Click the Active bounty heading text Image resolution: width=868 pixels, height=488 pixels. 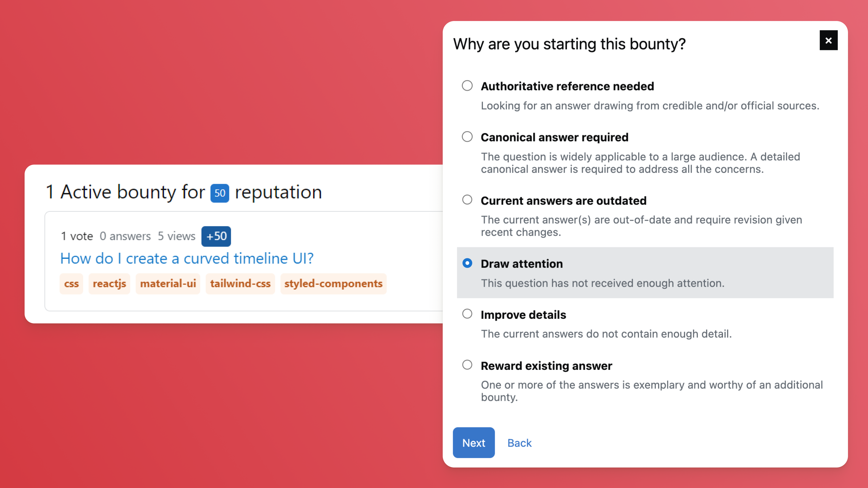(184, 192)
